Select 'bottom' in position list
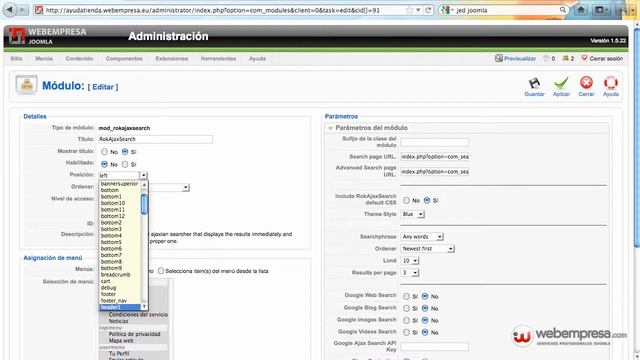This screenshot has height=360, width=640. 110,190
